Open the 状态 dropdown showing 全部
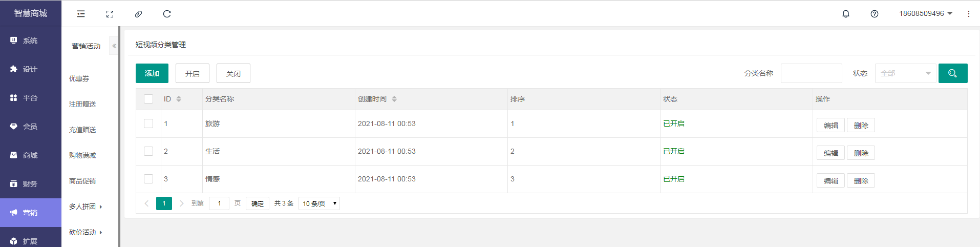980x247 pixels. [905, 73]
